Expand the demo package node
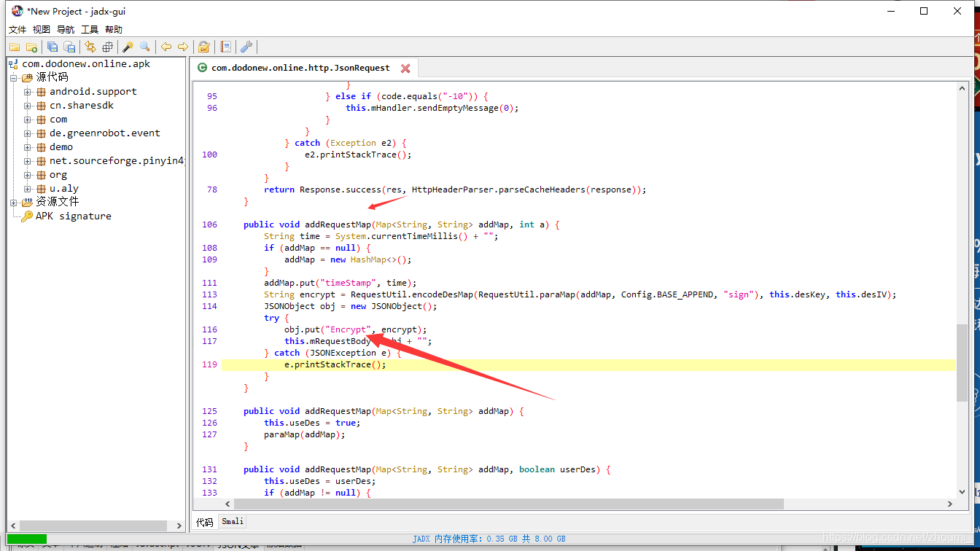Screen dimensions: 980x551 28,147
